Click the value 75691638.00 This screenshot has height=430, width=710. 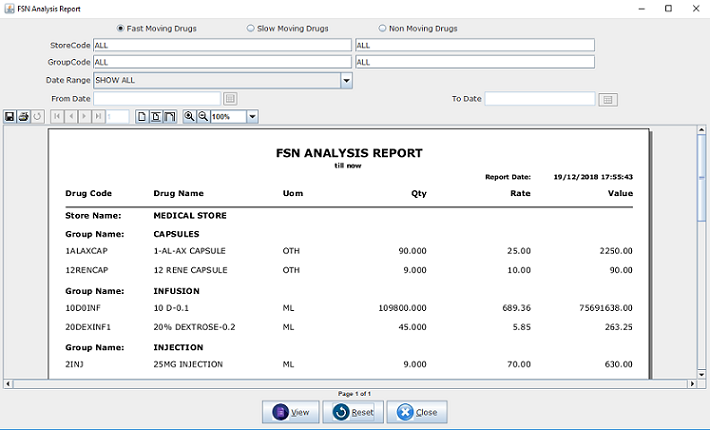[x=606, y=308]
